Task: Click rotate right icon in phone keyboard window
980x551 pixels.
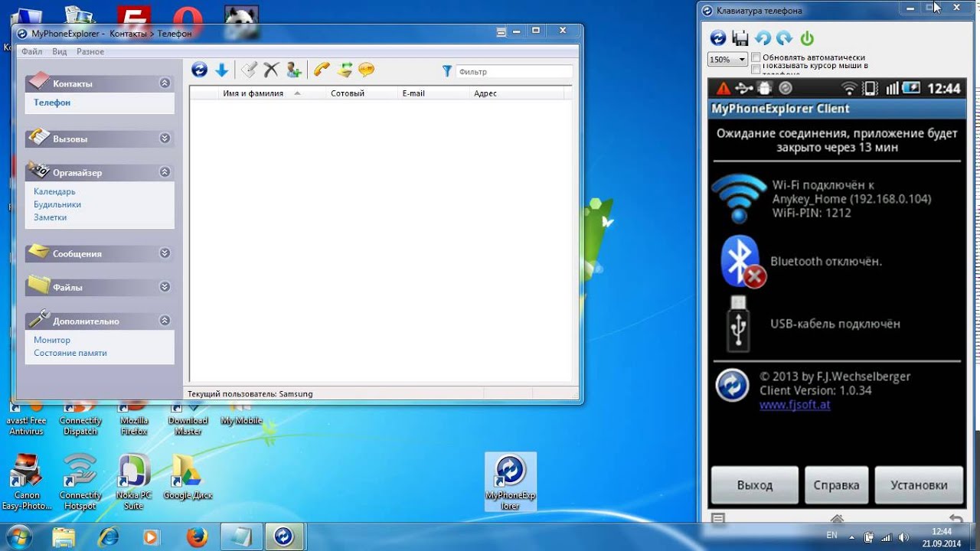Action: [785, 37]
